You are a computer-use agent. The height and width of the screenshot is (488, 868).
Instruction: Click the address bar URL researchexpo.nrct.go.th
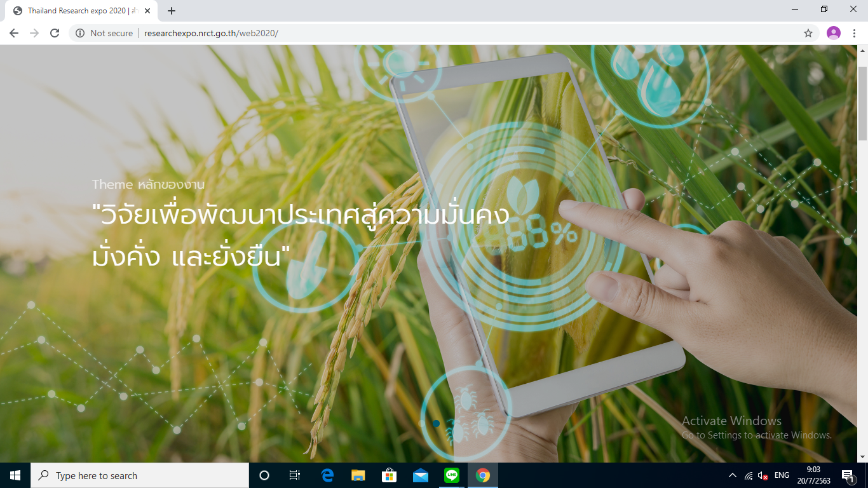211,33
